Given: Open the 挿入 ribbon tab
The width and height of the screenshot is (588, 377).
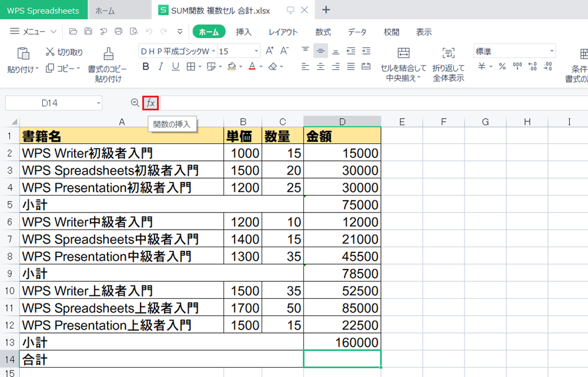Looking at the screenshot, I should click(x=244, y=32).
